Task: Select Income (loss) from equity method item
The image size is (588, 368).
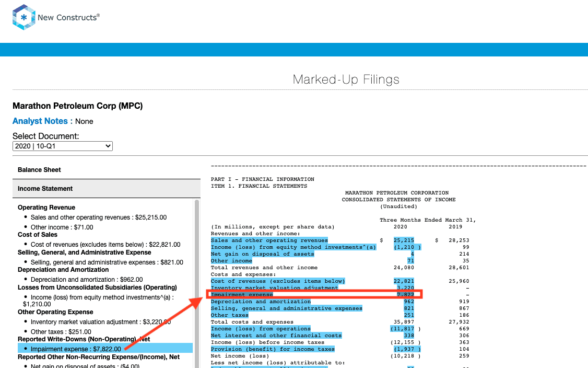Action: click(98, 301)
